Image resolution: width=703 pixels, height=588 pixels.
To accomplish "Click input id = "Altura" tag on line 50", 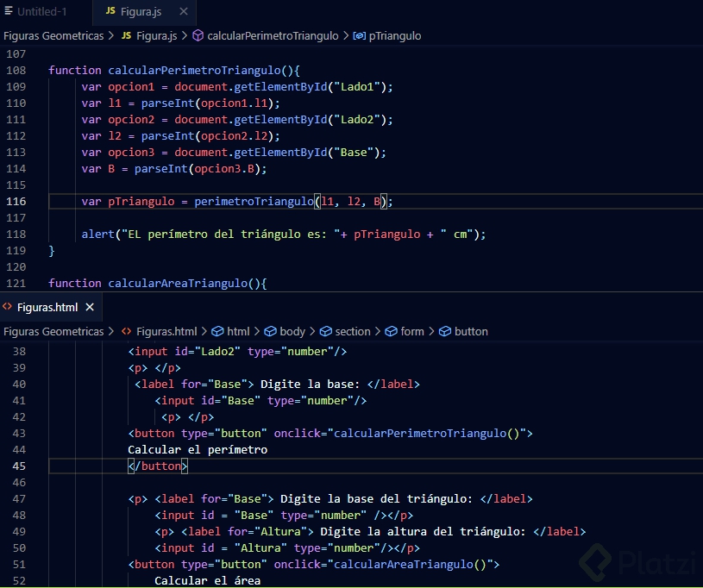I will 271,548.
